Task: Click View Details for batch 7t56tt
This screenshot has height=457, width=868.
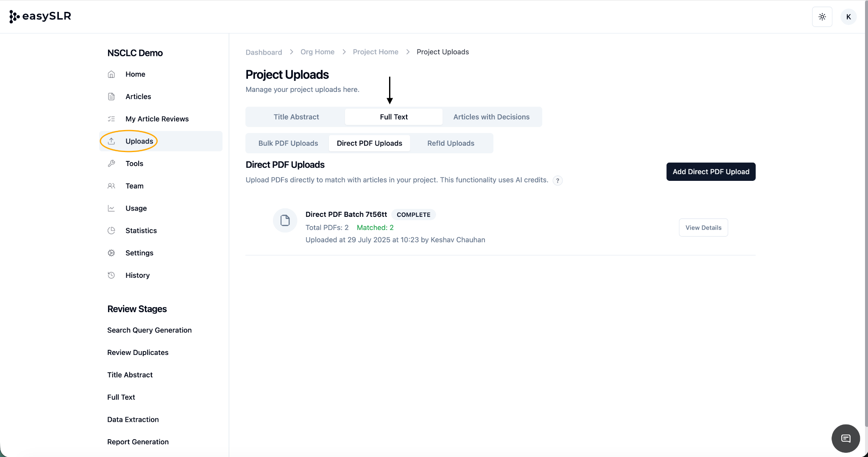Action: [x=703, y=227]
